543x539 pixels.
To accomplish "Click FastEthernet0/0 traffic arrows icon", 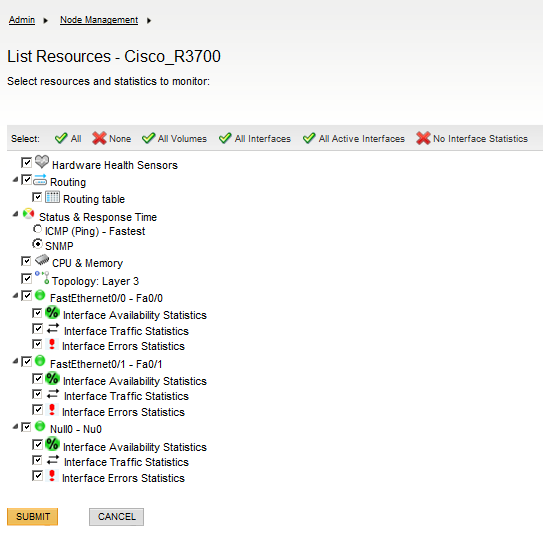I will (53, 328).
